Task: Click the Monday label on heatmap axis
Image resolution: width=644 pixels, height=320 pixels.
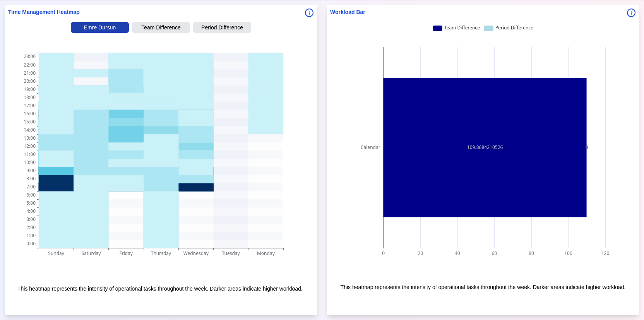Action: point(265,253)
